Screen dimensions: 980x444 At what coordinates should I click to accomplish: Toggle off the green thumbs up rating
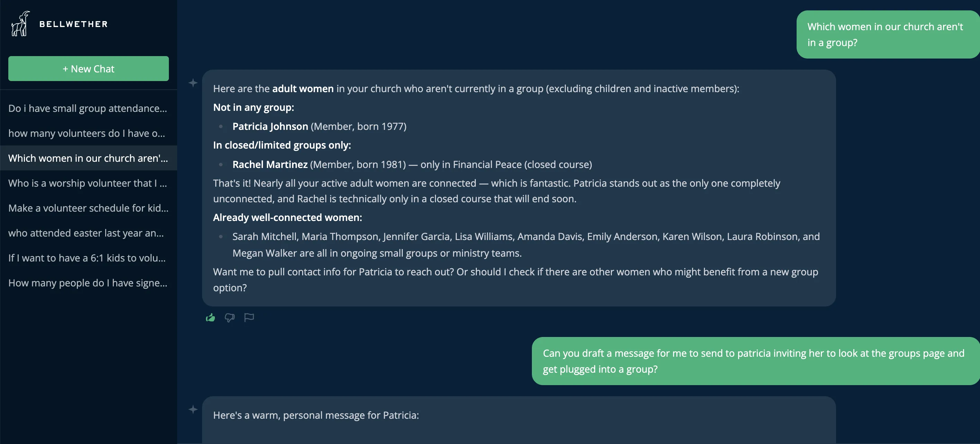(x=210, y=317)
